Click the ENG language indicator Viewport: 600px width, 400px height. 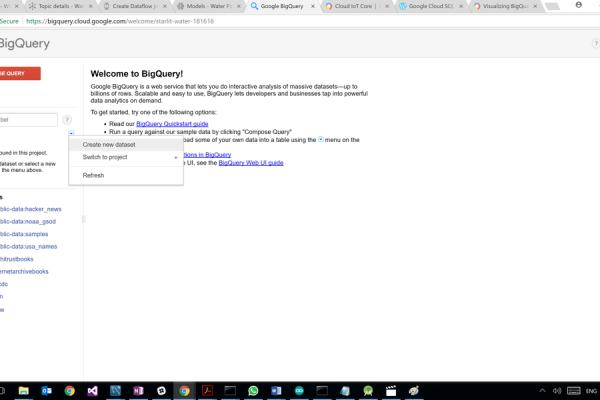[591, 391]
